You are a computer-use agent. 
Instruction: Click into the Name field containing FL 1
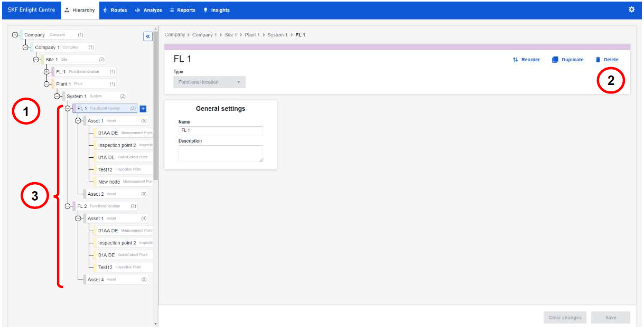[221, 130]
